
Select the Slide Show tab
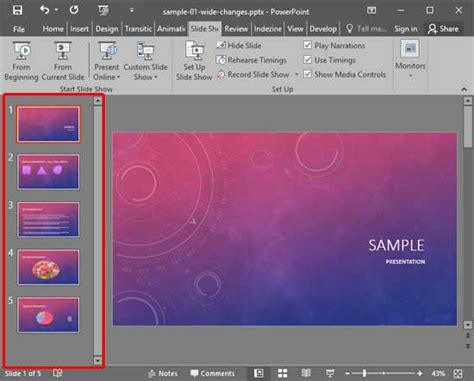(204, 29)
